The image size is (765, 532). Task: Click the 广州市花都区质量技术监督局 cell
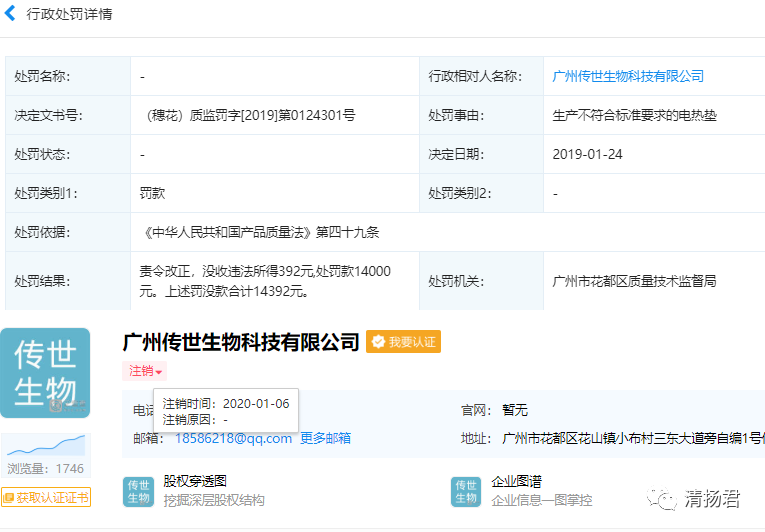(x=634, y=281)
